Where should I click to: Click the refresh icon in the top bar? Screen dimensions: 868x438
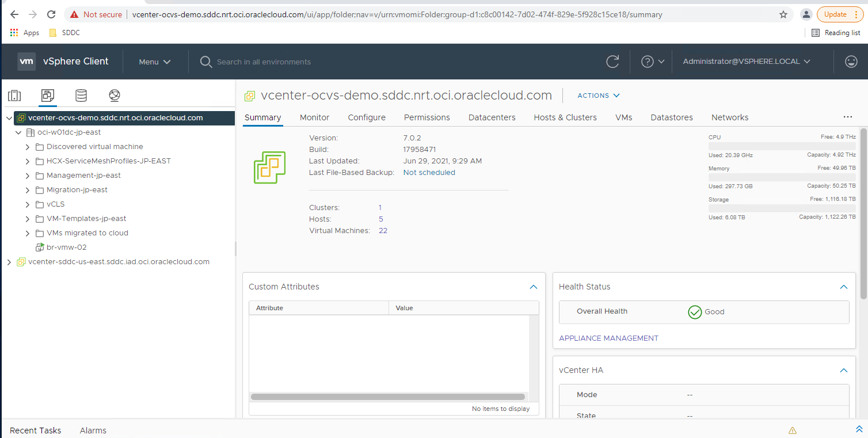point(612,61)
